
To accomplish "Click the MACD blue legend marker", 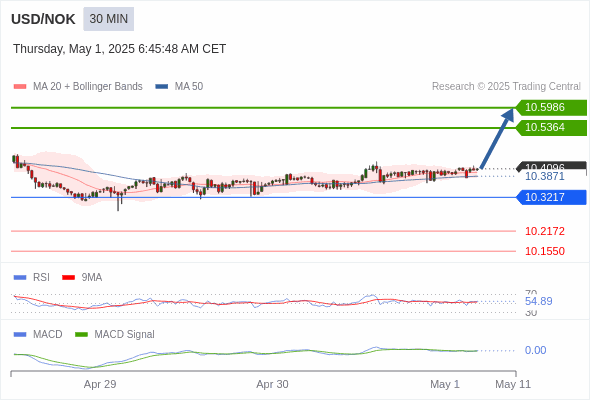I will click(20, 334).
